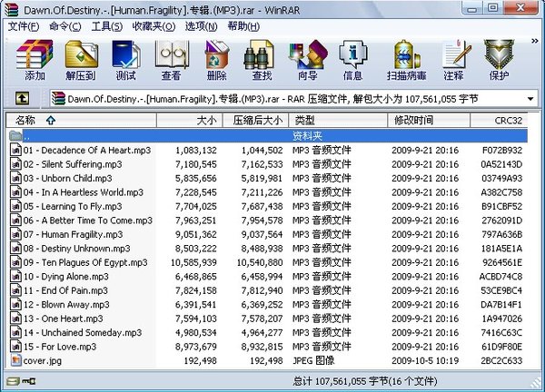Screen dimensions: 545x392
Task: Open the 帮助(H) menu
Action: click(243, 26)
